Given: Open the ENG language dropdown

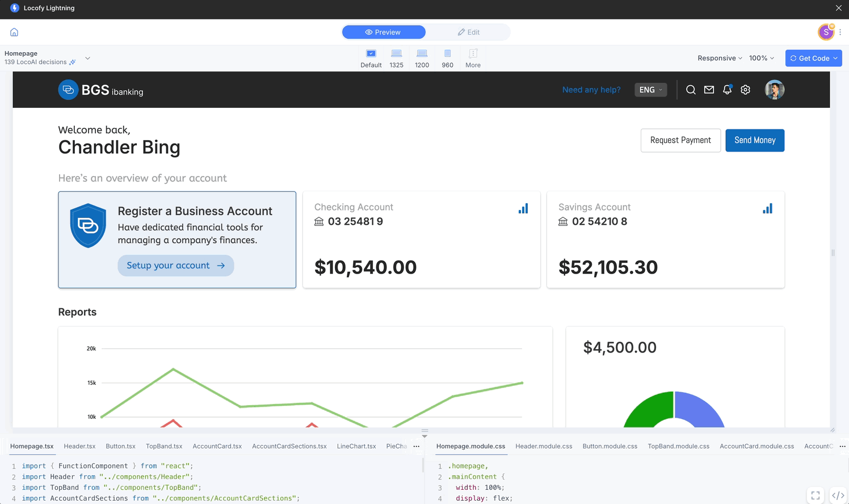Looking at the screenshot, I should 650,90.
